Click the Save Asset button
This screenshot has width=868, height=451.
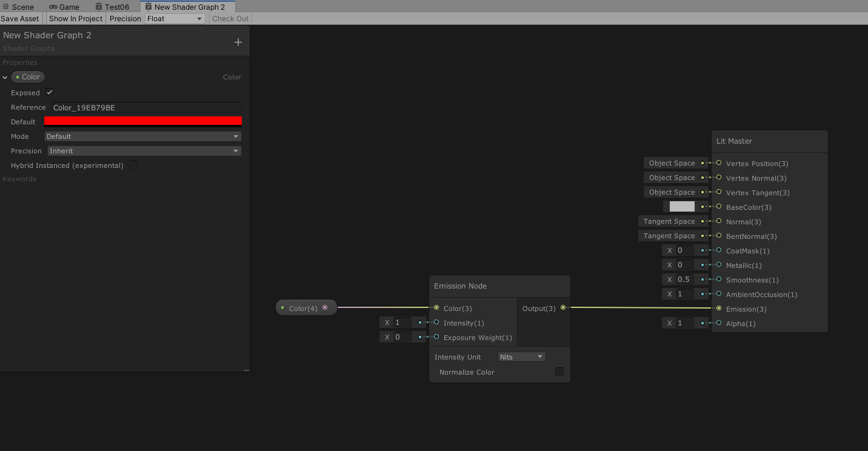20,18
